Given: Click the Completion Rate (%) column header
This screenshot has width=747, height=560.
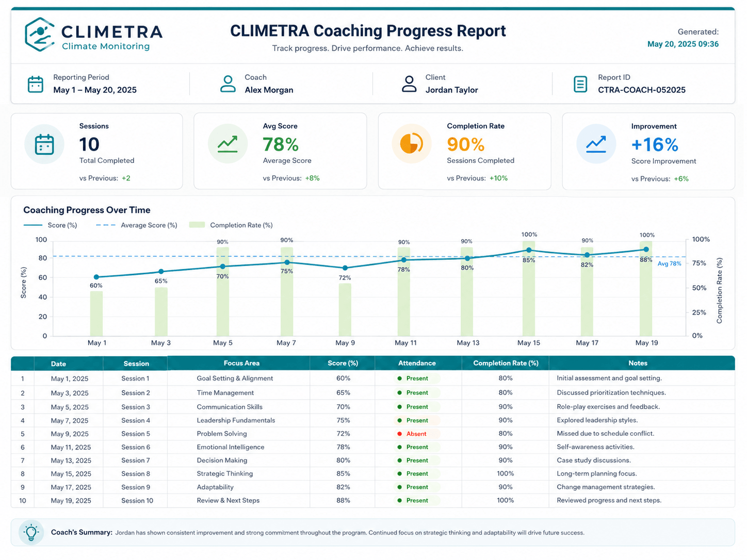Looking at the screenshot, I should (x=506, y=363).
